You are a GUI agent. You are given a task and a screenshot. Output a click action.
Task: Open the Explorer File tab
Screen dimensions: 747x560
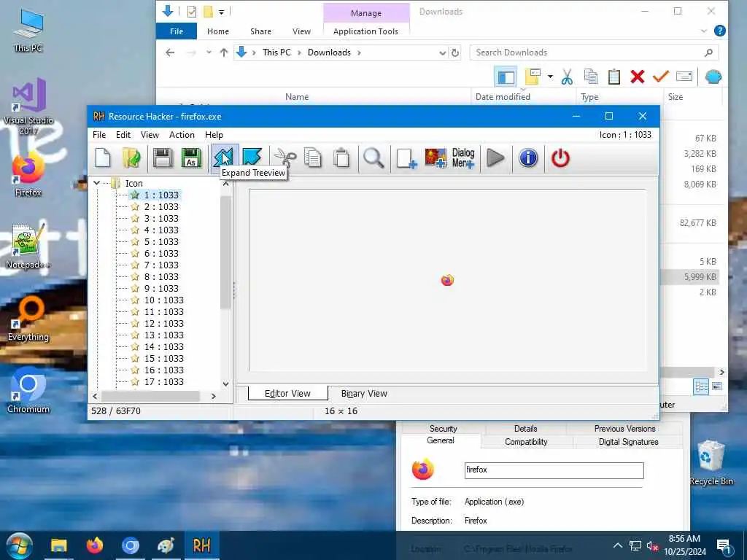[177, 31]
